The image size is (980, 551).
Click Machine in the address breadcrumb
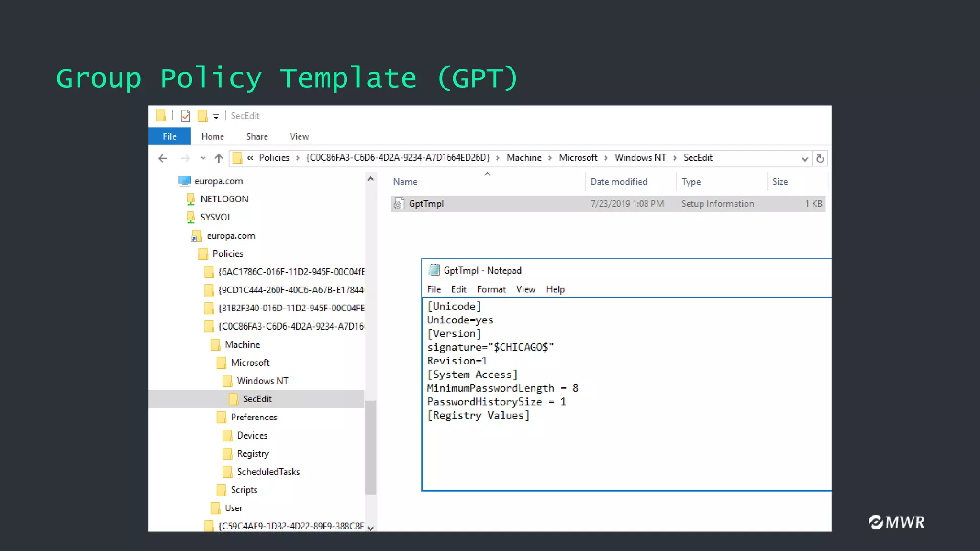(524, 158)
